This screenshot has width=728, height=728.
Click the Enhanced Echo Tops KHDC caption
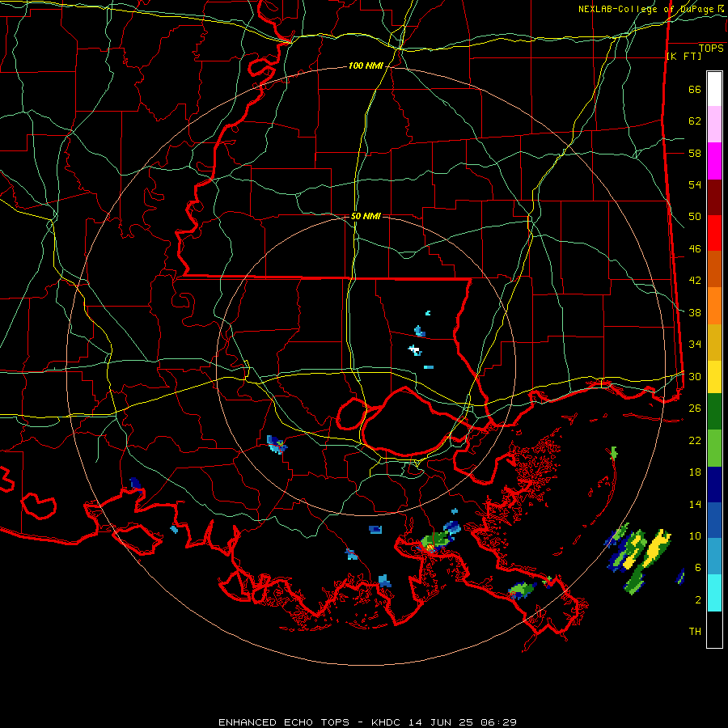point(367,722)
